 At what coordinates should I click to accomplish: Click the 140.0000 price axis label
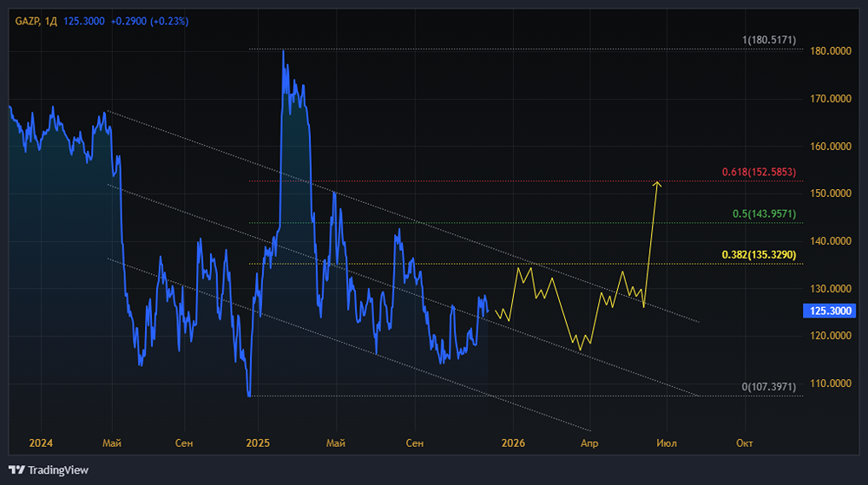[831, 241]
